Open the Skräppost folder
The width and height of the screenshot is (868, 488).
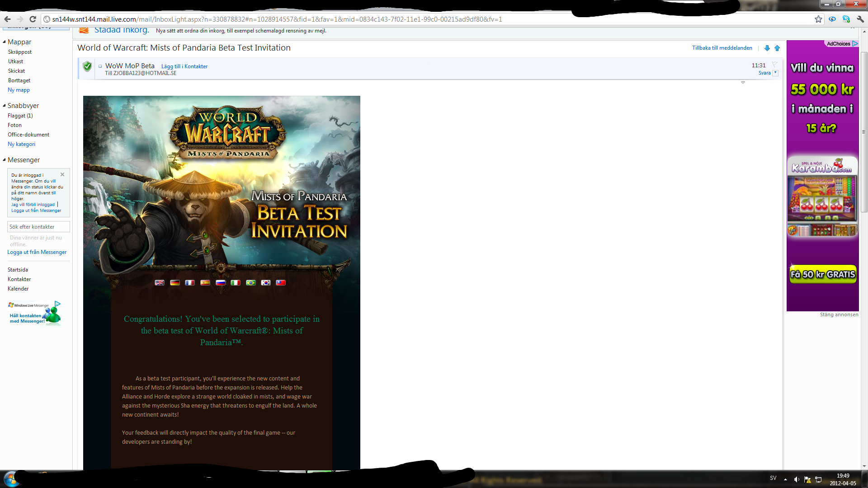pos(20,52)
